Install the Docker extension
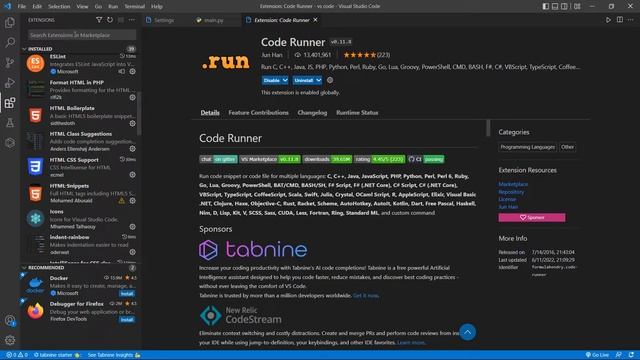640x360 pixels. pos(127,293)
